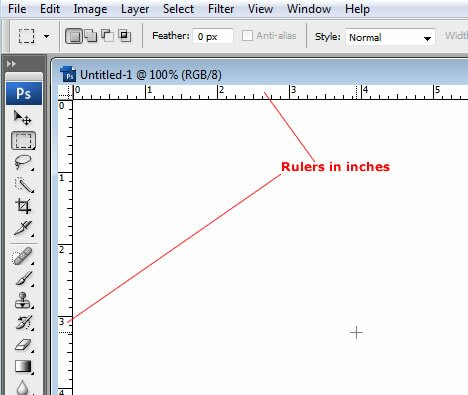Image resolution: width=468 pixels, height=395 pixels.
Task: Toggle the Anti-alias checkbox
Action: (247, 35)
